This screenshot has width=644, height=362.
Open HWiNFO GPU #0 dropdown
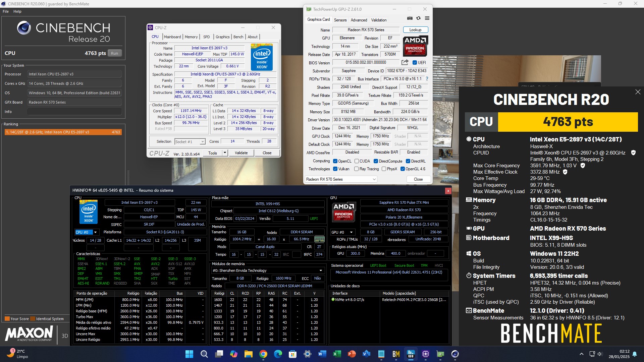click(x=342, y=232)
